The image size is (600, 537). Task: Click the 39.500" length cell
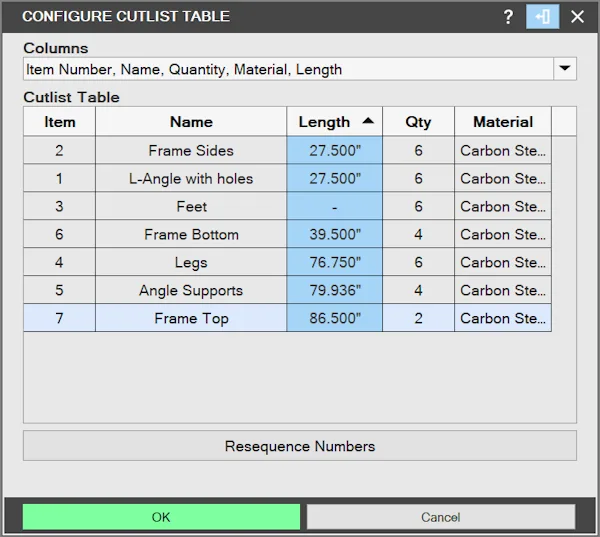tap(334, 234)
